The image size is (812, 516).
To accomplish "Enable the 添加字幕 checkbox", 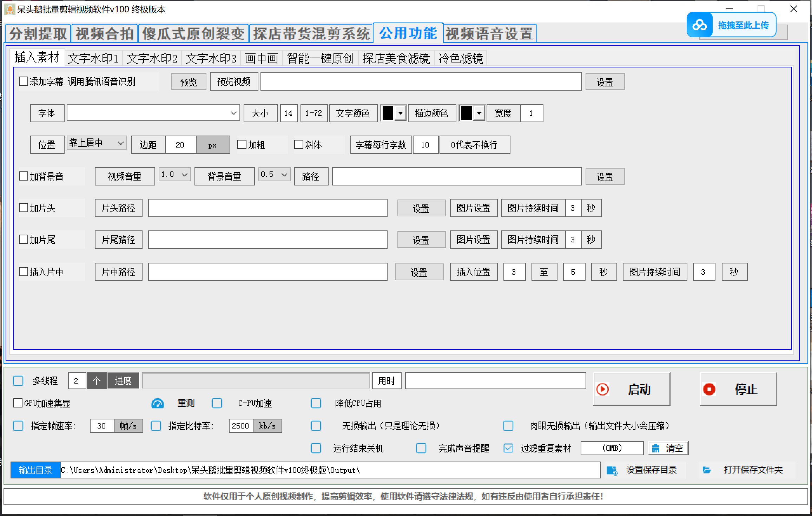I will tap(24, 81).
